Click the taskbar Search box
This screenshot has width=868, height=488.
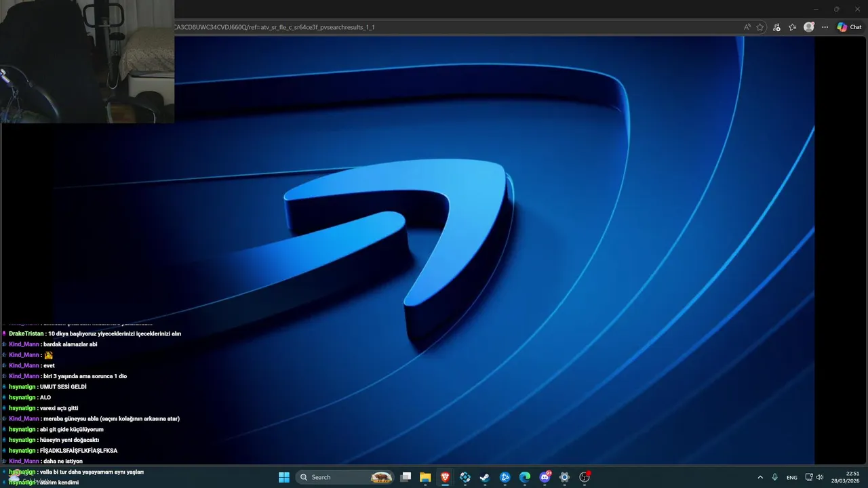click(x=346, y=477)
